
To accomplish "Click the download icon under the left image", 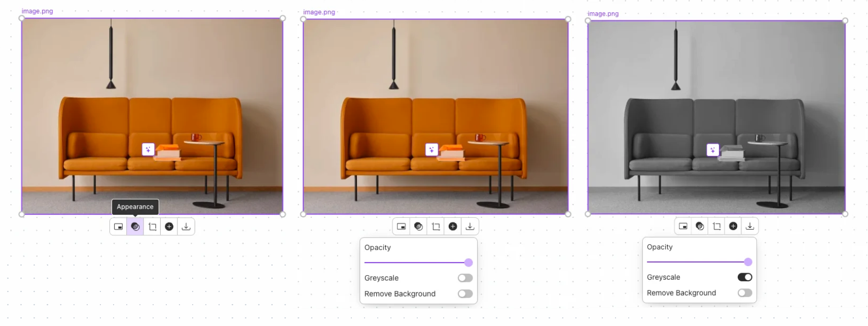I will (186, 226).
